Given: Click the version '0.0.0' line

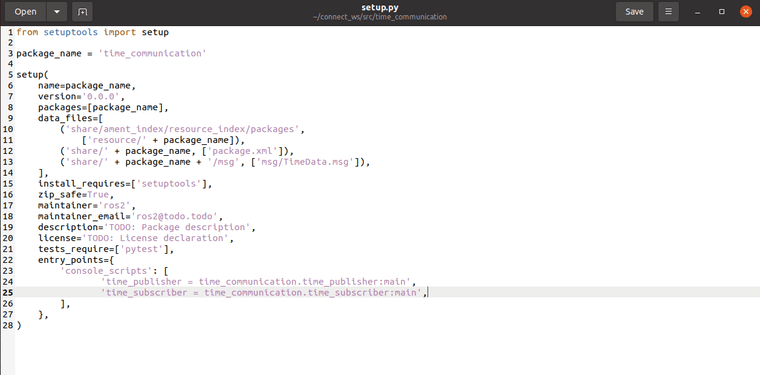Looking at the screenshot, I should tap(81, 96).
